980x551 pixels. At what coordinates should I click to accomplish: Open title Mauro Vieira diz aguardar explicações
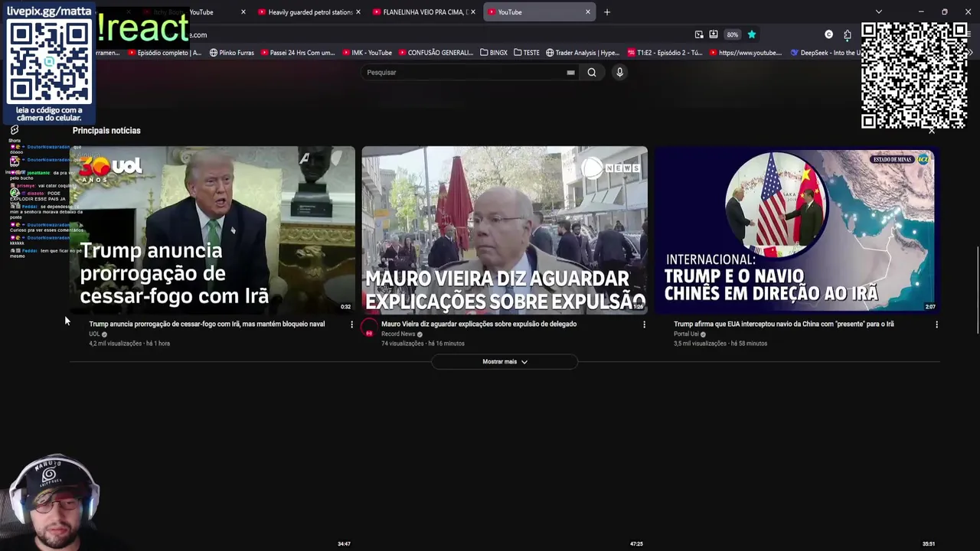[479, 324]
